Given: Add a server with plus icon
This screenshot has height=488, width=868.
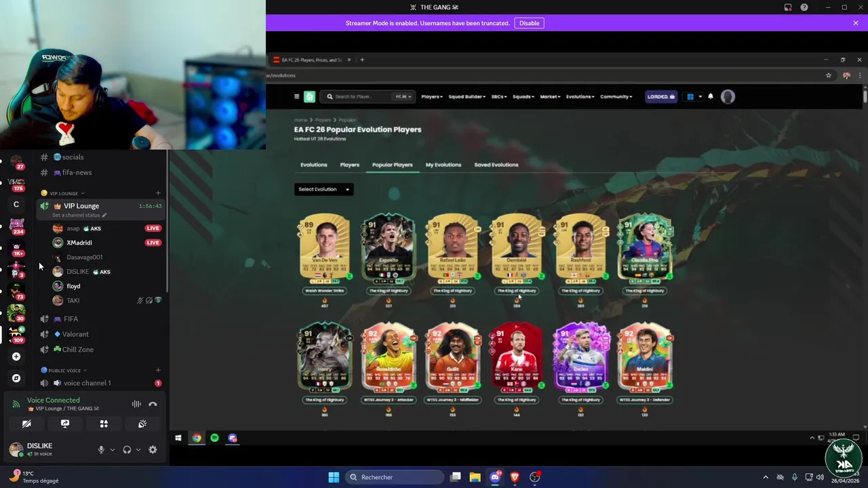Looking at the screenshot, I should click(16, 357).
